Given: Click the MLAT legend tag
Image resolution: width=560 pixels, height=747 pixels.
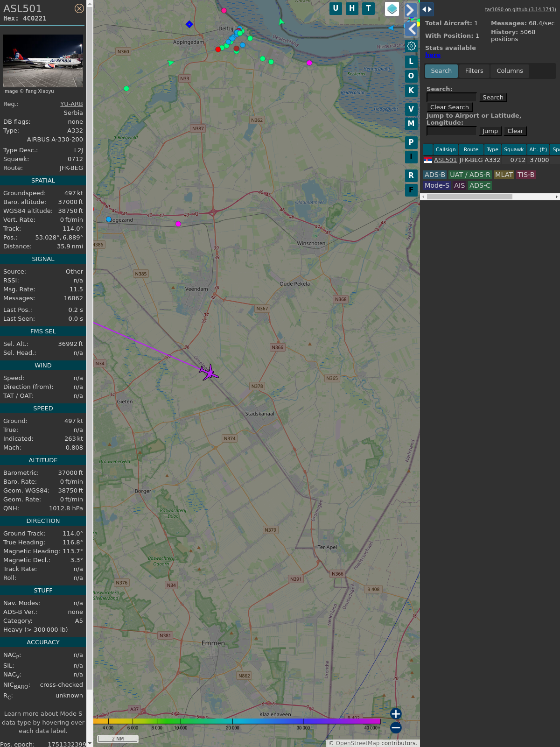Looking at the screenshot, I should [x=504, y=175].
